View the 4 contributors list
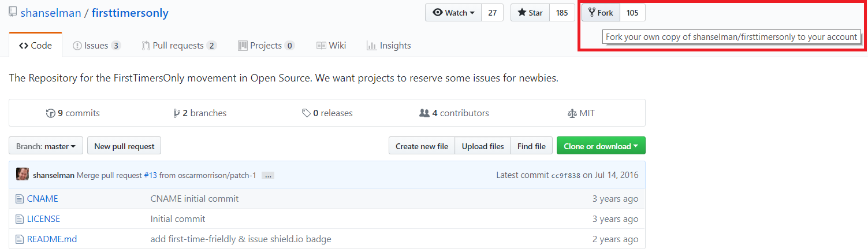Viewport: 868px width, 252px height. [x=454, y=113]
